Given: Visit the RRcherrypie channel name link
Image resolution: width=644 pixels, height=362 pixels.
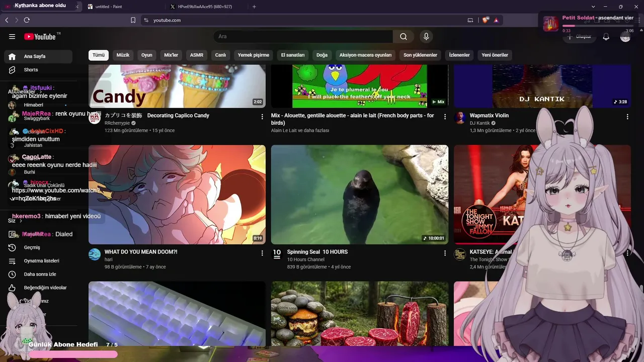Looking at the screenshot, I should (x=117, y=123).
